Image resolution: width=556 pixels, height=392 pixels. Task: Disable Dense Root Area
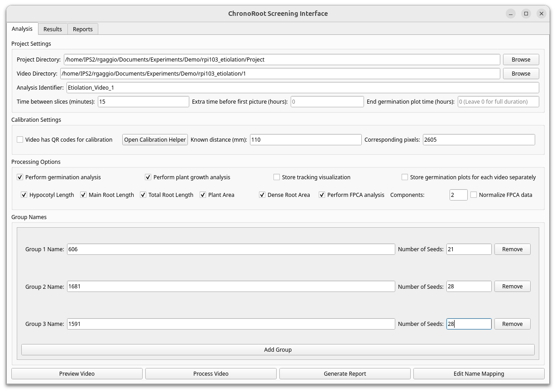click(x=262, y=195)
